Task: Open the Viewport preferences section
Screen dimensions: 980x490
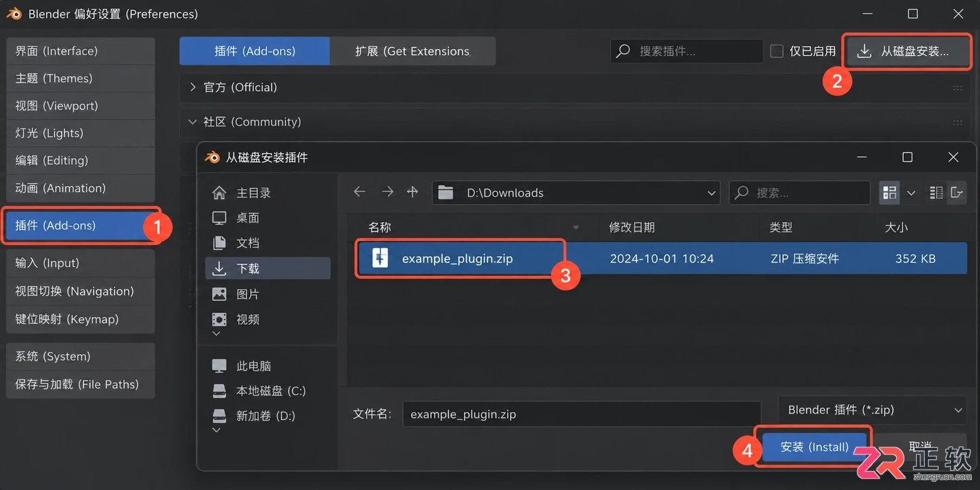Action: 80,105
